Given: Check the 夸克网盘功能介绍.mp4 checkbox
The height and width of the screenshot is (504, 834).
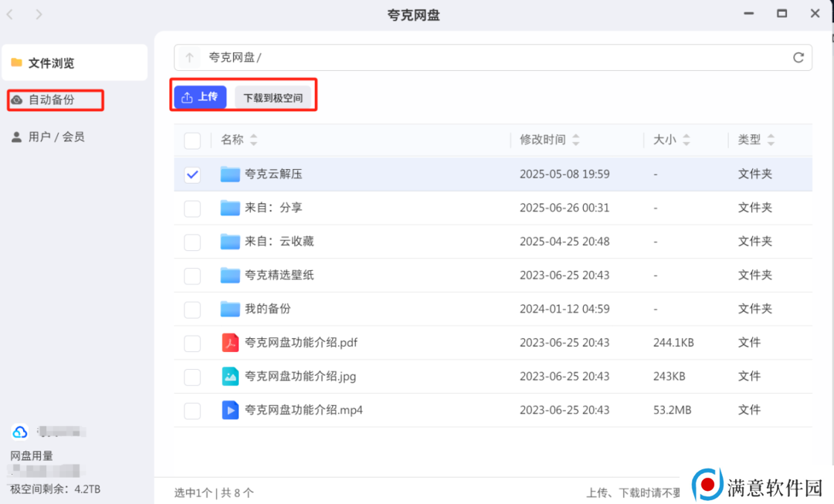Looking at the screenshot, I should [192, 411].
